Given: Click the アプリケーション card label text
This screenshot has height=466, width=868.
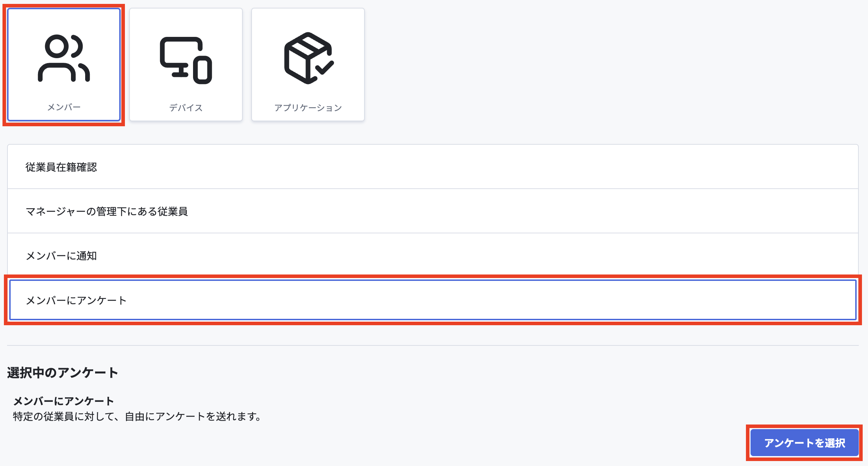Looking at the screenshot, I should coord(308,108).
